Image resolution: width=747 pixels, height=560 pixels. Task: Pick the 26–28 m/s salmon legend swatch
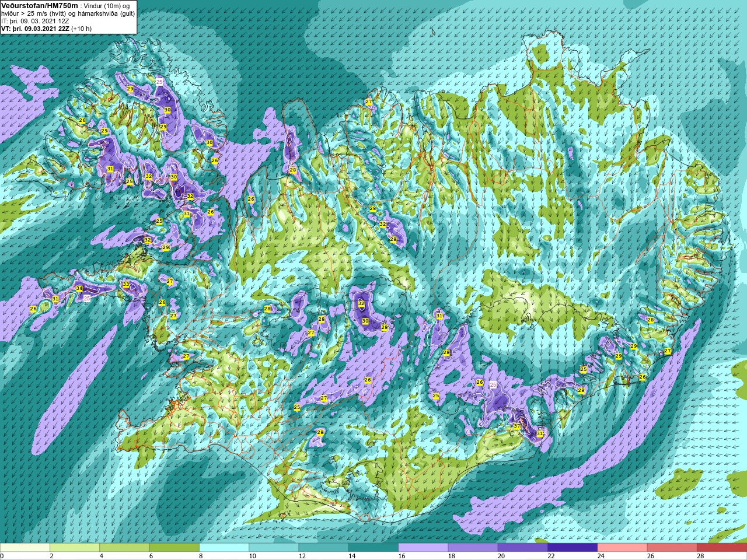point(672,548)
